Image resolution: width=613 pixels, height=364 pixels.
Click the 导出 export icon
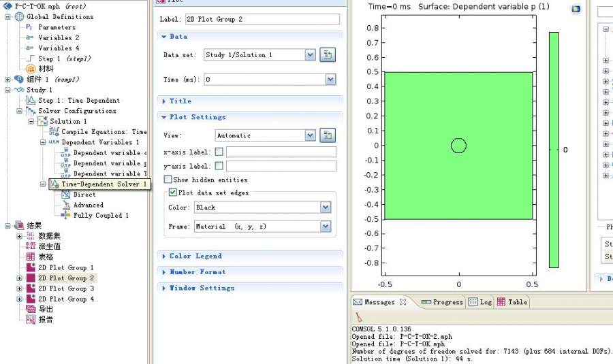[31, 309]
